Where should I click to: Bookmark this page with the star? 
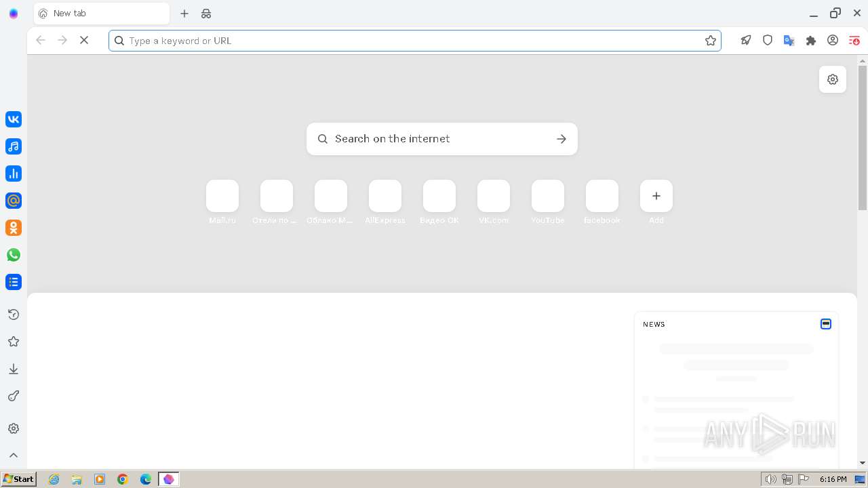coord(711,41)
